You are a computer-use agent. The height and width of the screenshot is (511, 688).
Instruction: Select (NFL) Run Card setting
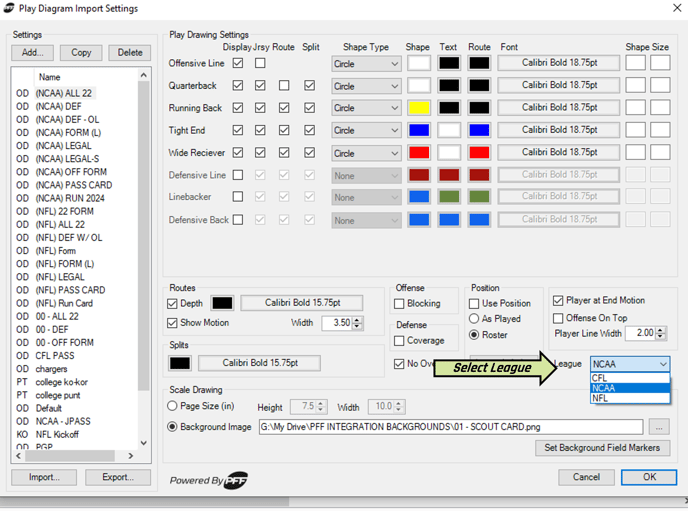click(x=64, y=304)
